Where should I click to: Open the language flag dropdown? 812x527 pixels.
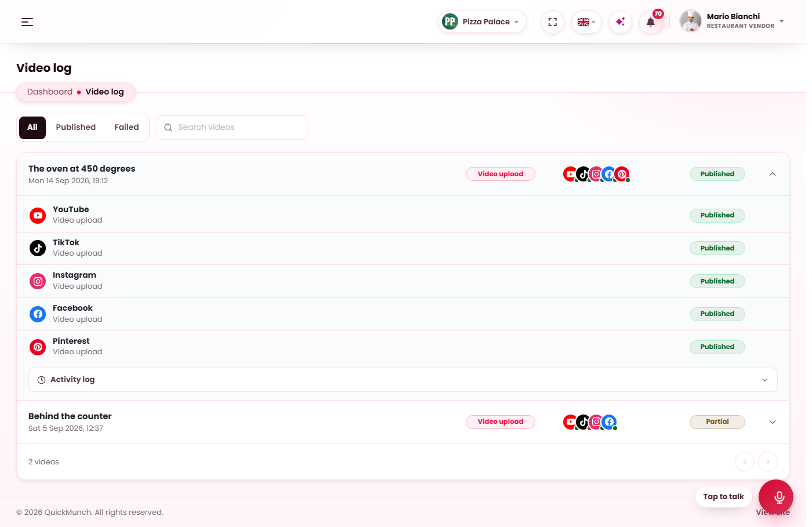[586, 22]
